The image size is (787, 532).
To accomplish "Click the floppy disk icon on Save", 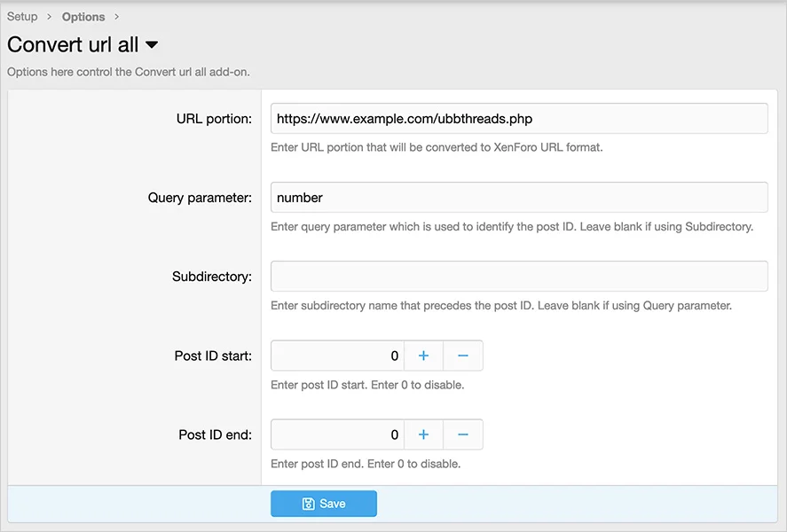I will [x=308, y=504].
